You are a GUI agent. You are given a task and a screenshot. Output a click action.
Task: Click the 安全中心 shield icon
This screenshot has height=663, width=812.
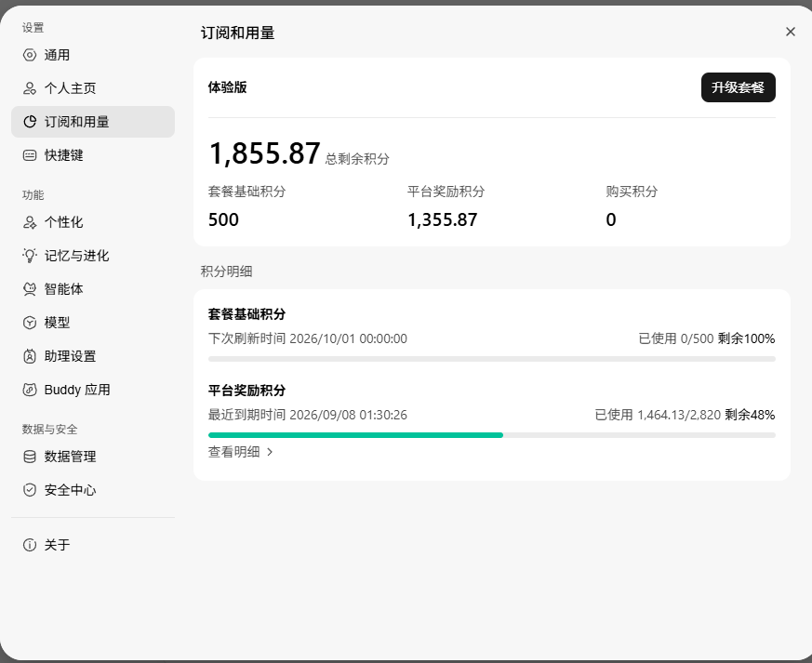[30, 490]
